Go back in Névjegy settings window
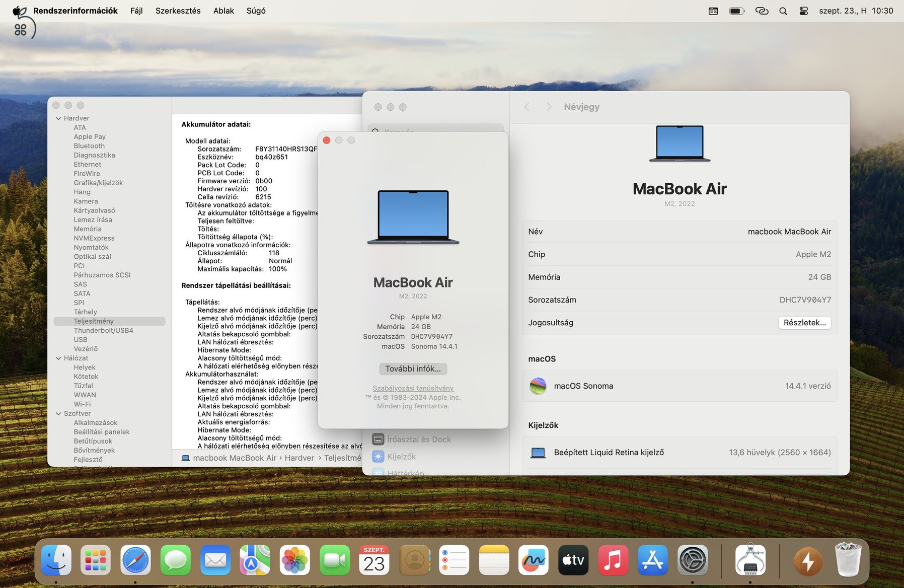 [527, 107]
